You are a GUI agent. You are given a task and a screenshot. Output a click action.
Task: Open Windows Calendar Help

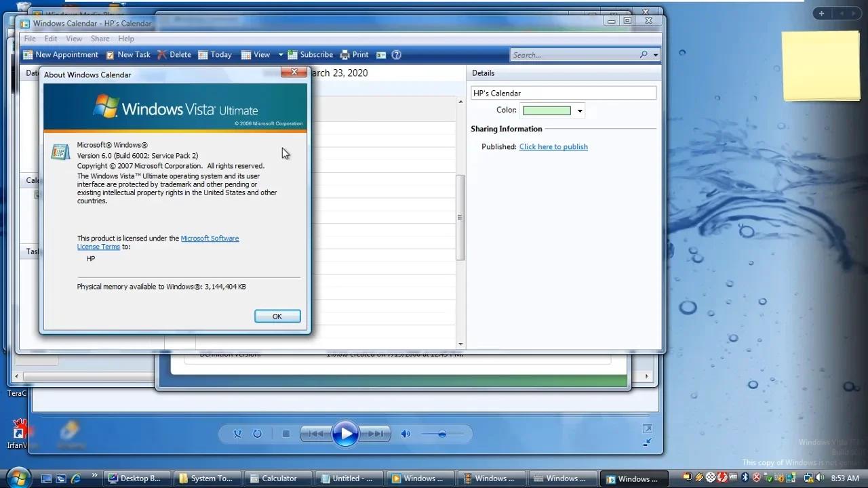coord(397,54)
